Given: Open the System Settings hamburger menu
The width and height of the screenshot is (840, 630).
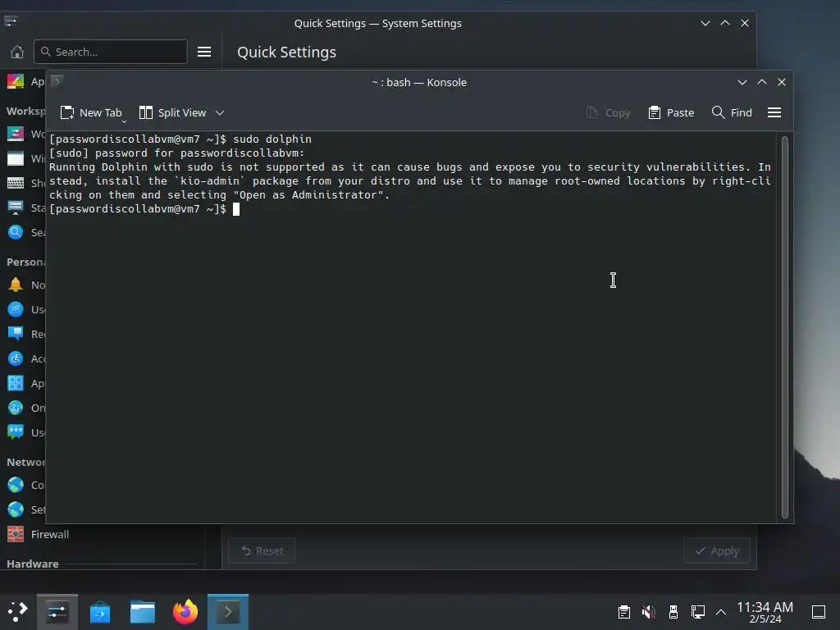Looking at the screenshot, I should tap(204, 52).
